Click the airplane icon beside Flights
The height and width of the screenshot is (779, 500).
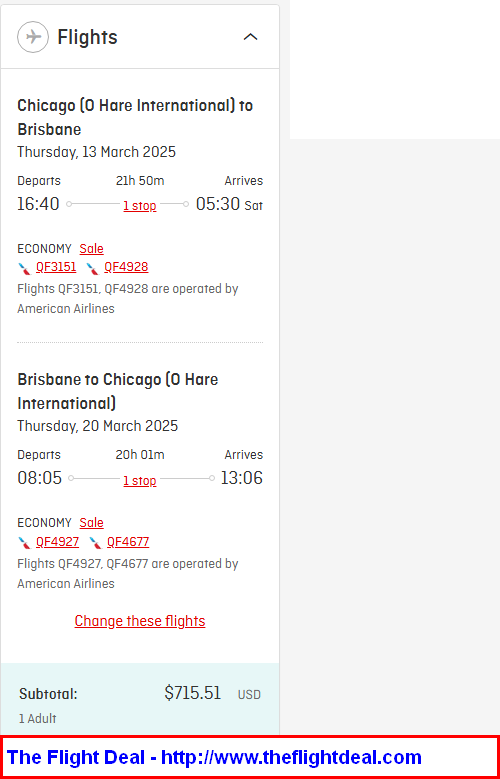(x=33, y=37)
